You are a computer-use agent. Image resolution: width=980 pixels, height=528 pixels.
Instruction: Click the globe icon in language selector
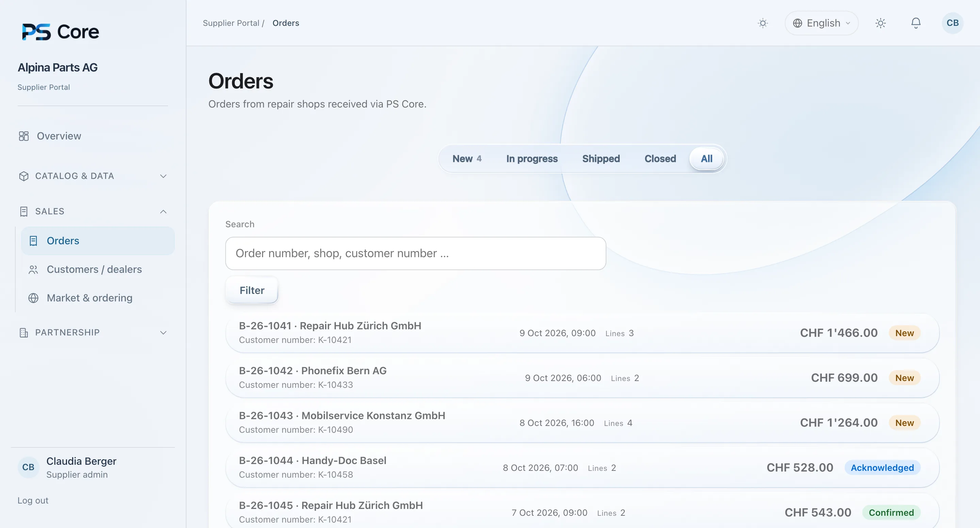click(x=797, y=23)
